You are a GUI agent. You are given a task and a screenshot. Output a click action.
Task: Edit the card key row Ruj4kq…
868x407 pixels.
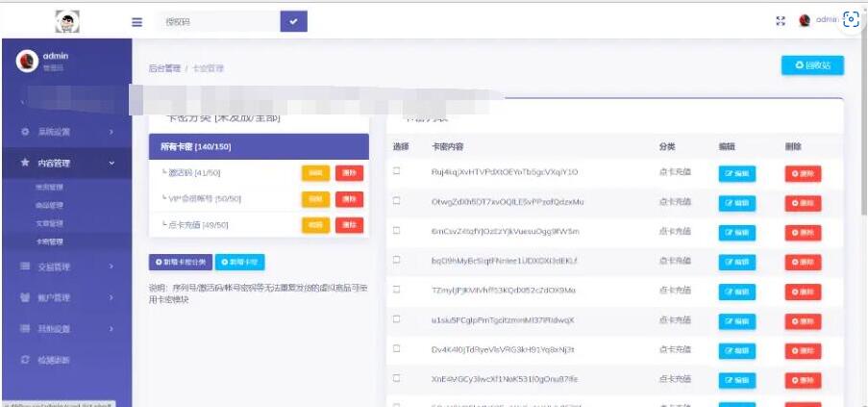point(737,174)
